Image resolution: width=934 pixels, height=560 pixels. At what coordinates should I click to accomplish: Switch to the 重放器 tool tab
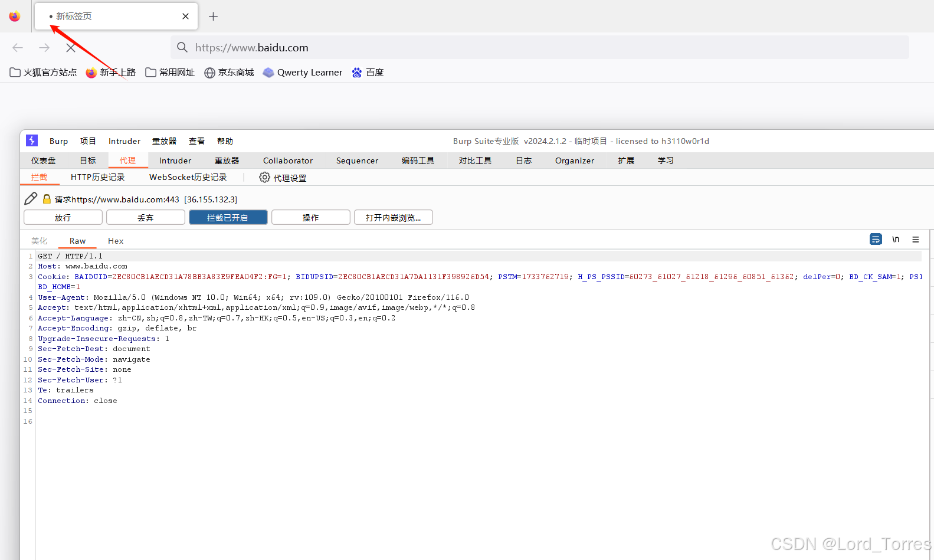227,161
